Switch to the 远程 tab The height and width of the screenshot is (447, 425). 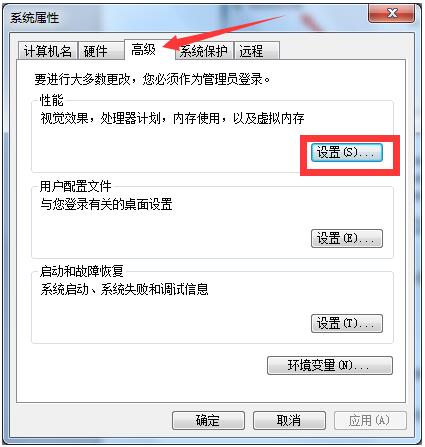[257, 51]
